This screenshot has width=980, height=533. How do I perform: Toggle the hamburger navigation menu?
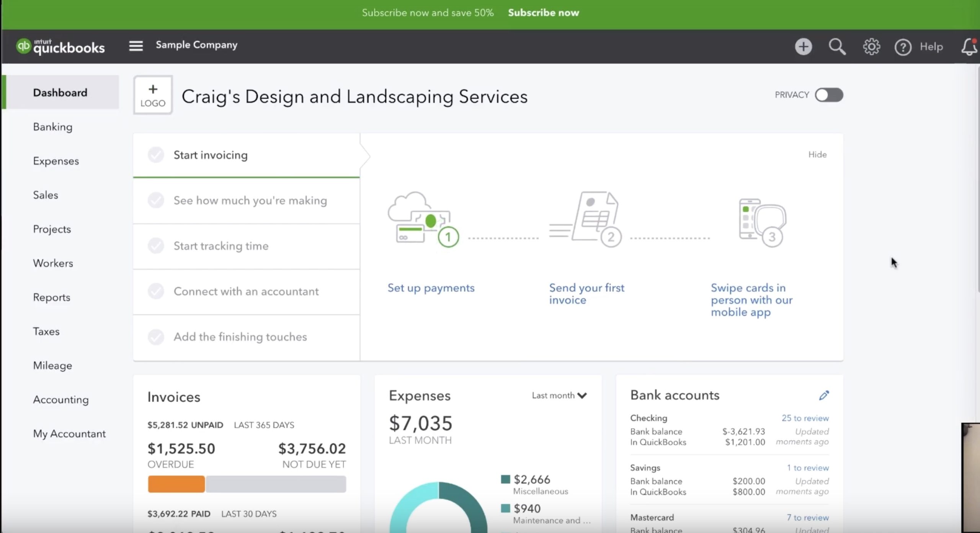click(136, 46)
